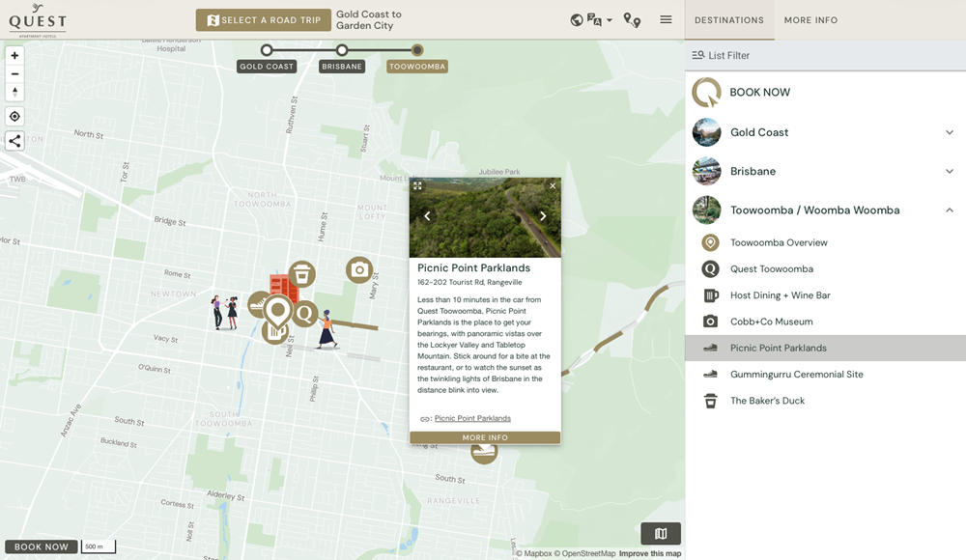Select Toowoomba route stop
Image resolution: width=966 pixels, height=560 pixels.
(417, 50)
